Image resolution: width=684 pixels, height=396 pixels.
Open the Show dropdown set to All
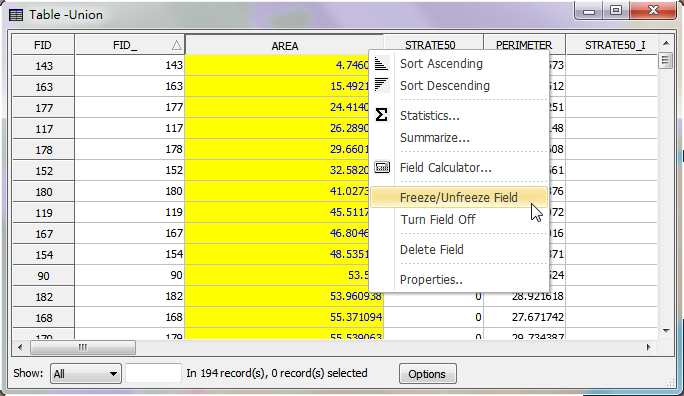tap(86, 374)
